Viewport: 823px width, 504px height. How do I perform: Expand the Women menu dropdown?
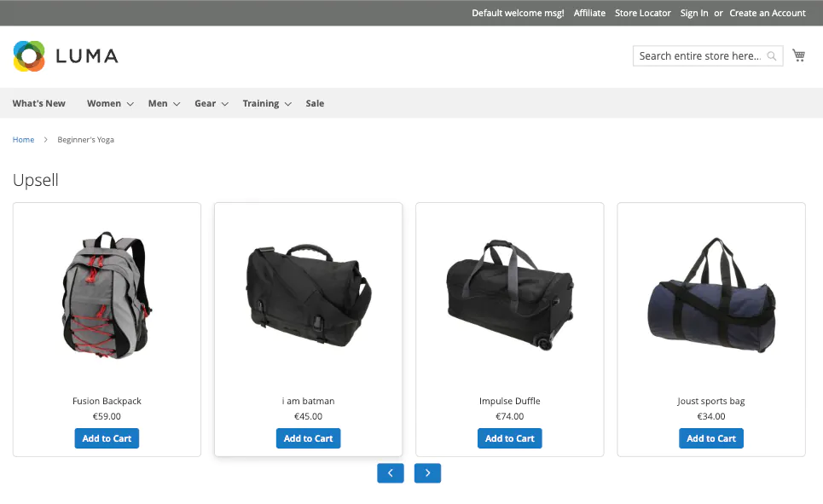[x=110, y=103]
